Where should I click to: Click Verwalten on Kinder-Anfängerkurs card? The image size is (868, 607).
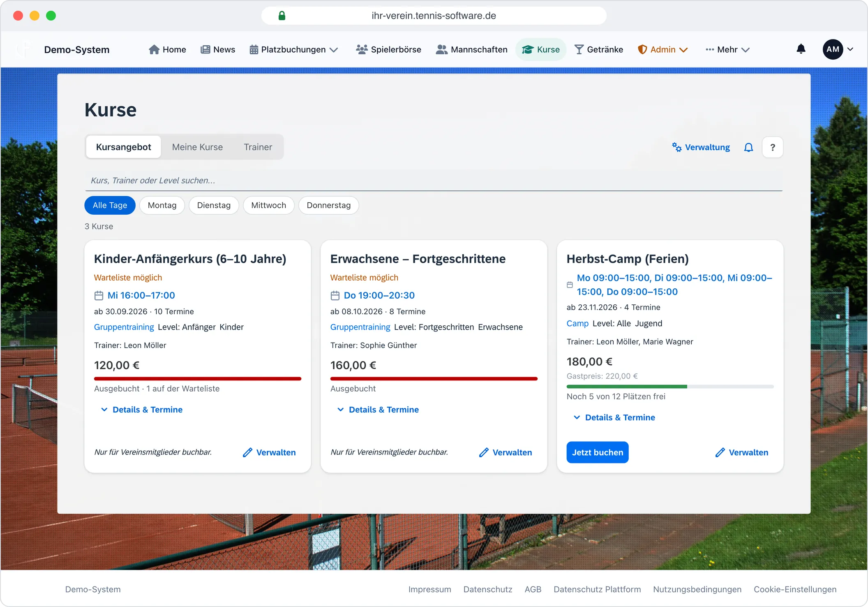(x=269, y=452)
